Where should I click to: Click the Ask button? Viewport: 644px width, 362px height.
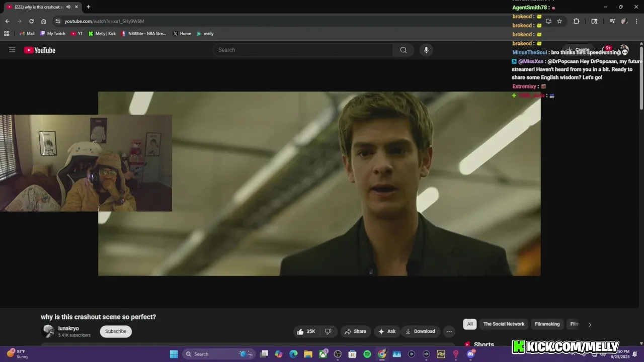pyautogui.click(x=387, y=331)
